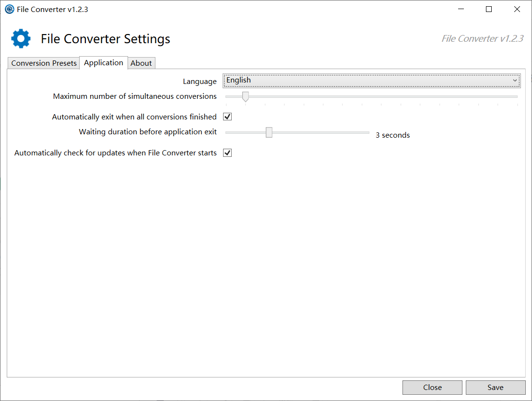Image resolution: width=532 pixels, height=401 pixels.
Task: Click the "Waiting duration before application exit" label
Action: [x=148, y=131]
